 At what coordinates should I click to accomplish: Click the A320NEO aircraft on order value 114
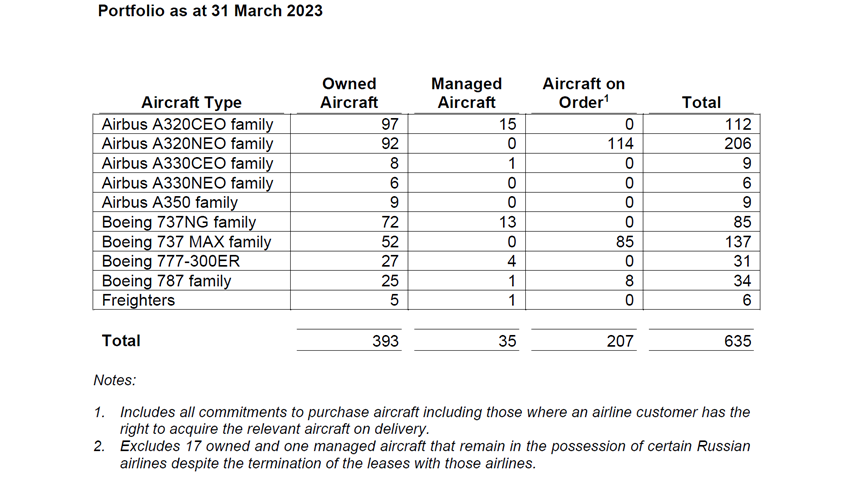[620, 144]
